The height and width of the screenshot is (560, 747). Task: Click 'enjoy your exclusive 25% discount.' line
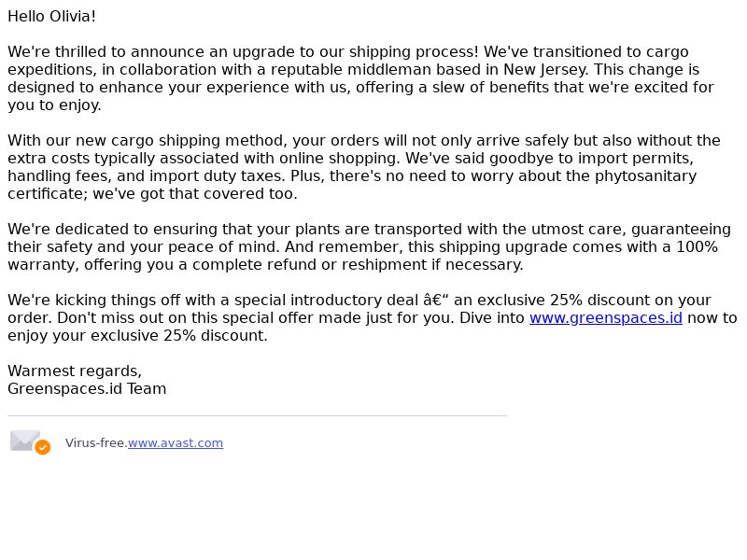tap(137, 335)
